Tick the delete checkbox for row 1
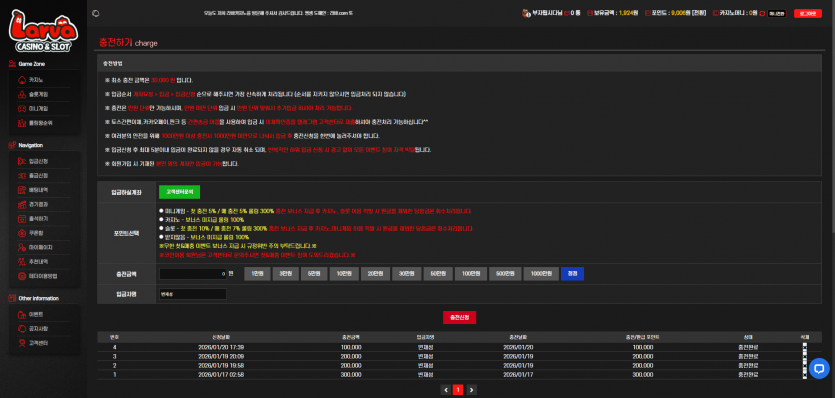 [805, 375]
